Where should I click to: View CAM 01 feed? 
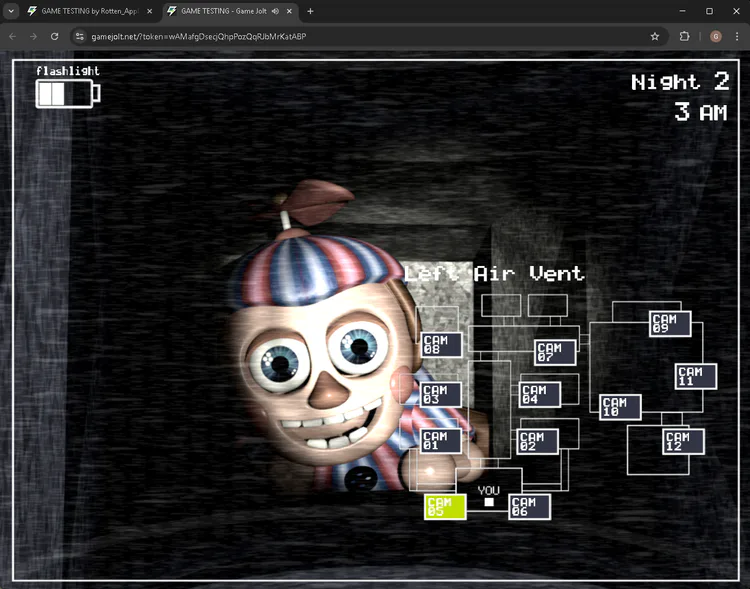coord(441,441)
